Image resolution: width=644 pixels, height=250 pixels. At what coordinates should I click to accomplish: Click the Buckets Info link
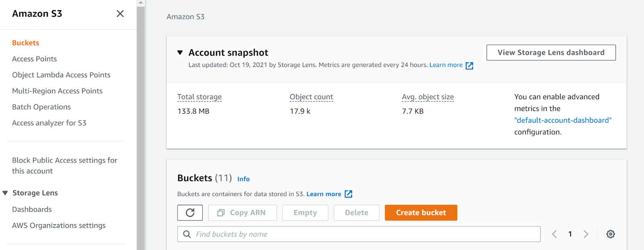[243, 179]
